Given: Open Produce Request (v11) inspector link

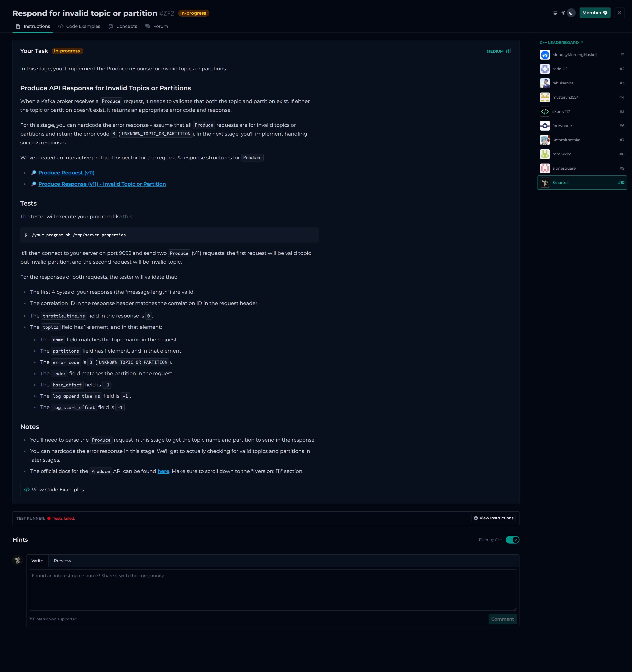Looking at the screenshot, I should [x=66, y=173].
